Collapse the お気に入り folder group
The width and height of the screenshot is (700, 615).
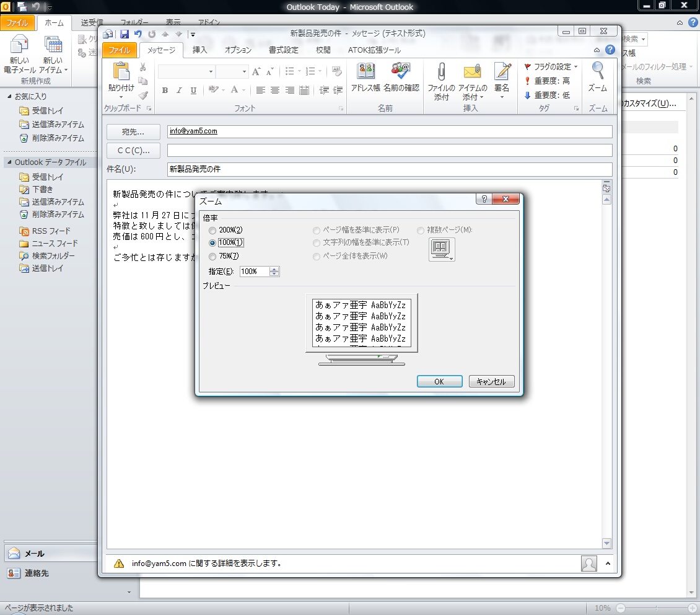[9, 97]
